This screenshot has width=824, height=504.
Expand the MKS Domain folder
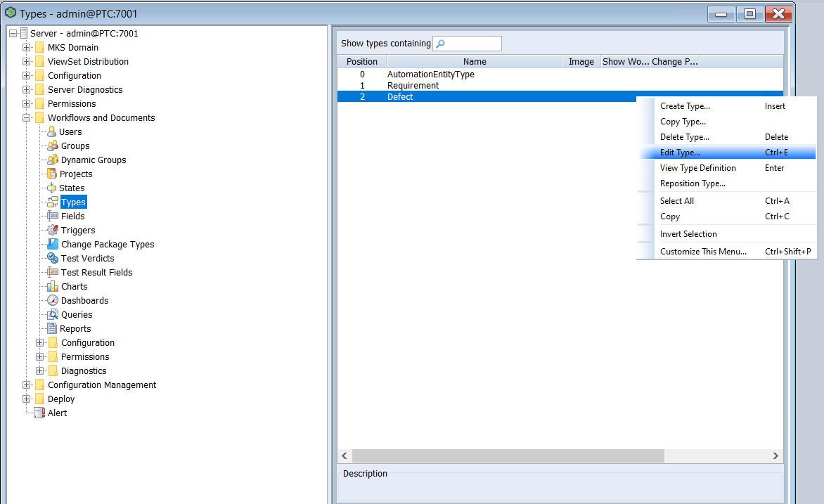[27, 47]
